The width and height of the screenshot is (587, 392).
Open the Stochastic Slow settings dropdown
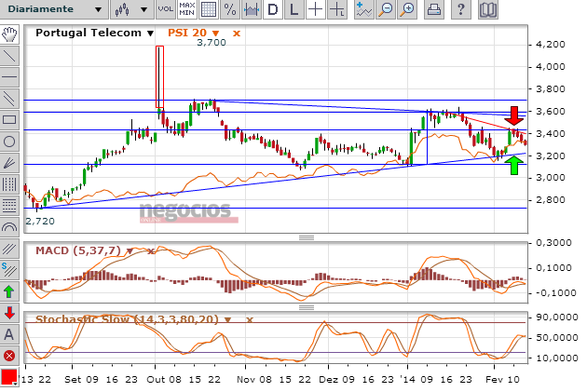[227, 319]
